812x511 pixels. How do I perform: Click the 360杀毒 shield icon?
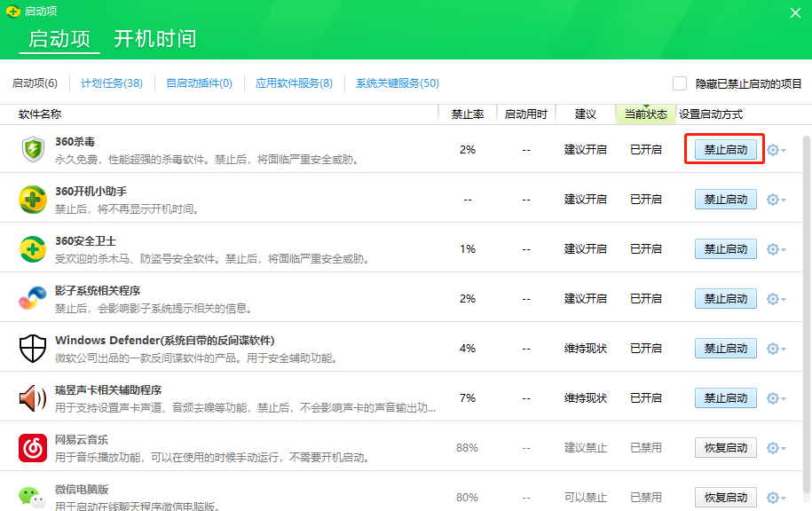pos(33,150)
